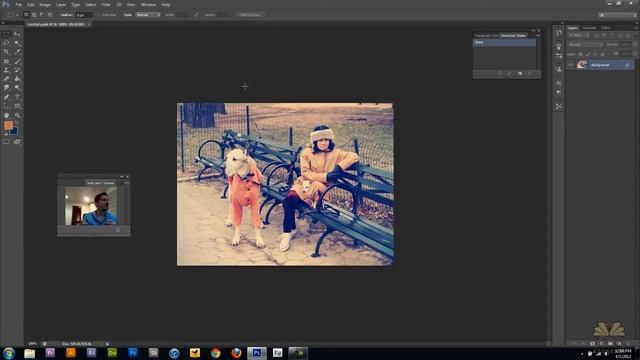Toggle lock all in Layers panel
The image size is (640, 360).
pos(603,54)
